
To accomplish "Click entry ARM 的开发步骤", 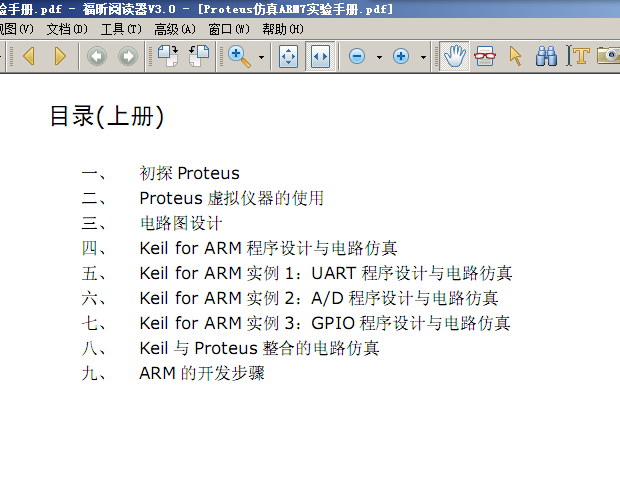I will pos(202,373).
